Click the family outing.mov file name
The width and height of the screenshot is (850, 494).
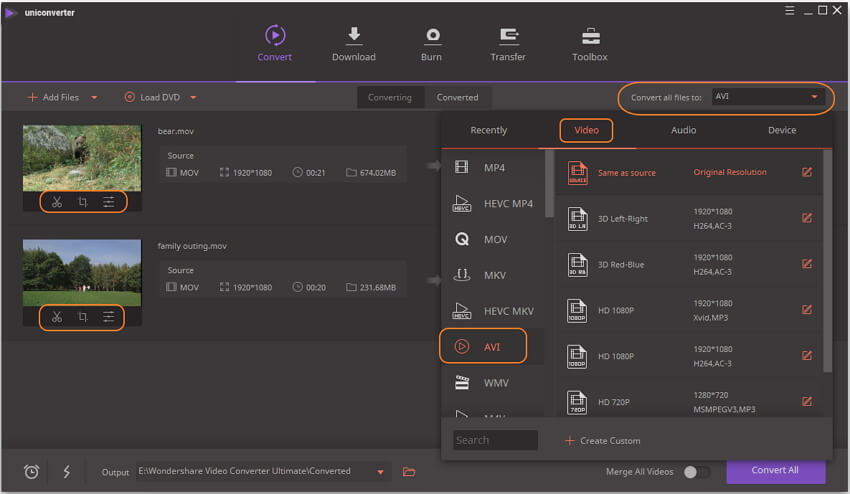(x=192, y=246)
